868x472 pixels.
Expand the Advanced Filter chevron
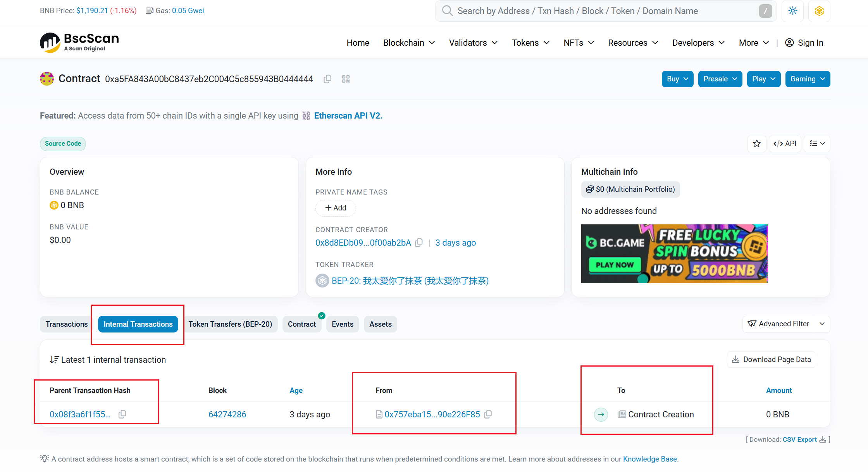click(822, 324)
